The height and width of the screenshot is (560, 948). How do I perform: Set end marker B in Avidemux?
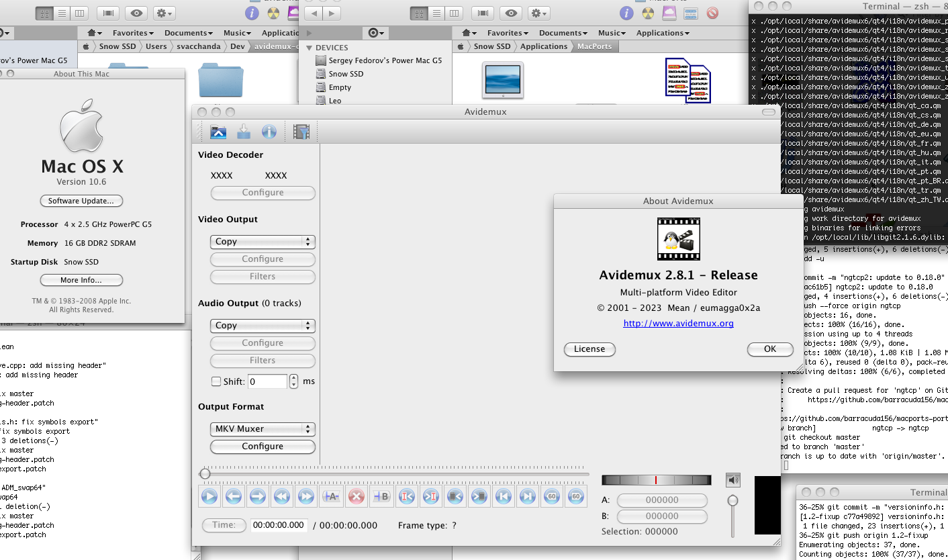(381, 497)
